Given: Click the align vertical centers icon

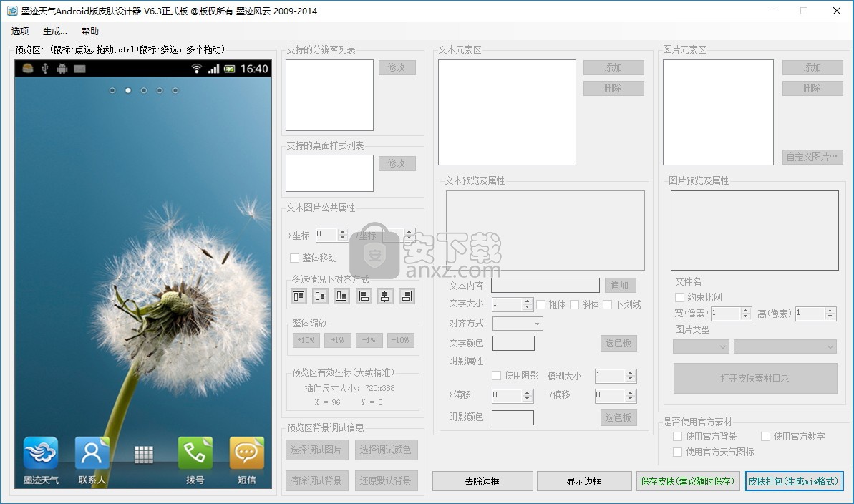Looking at the screenshot, I should pyautogui.click(x=320, y=296).
